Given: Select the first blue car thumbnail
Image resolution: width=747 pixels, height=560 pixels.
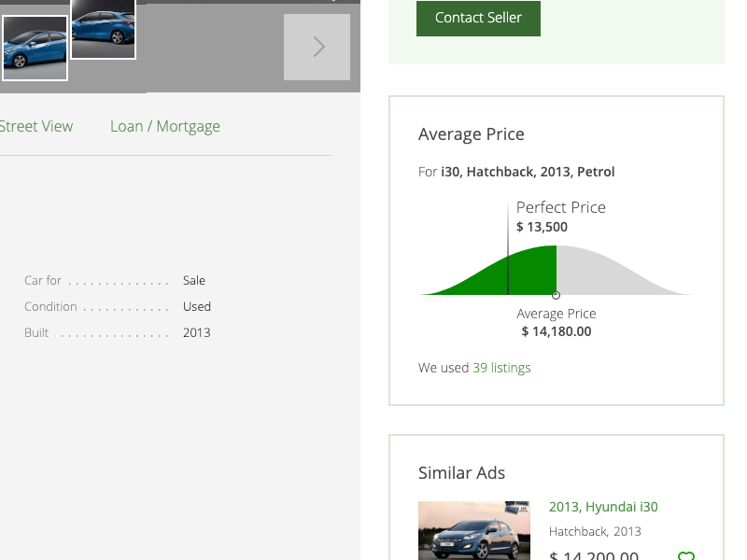Looking at the screenshot, I should coord(35,48).
